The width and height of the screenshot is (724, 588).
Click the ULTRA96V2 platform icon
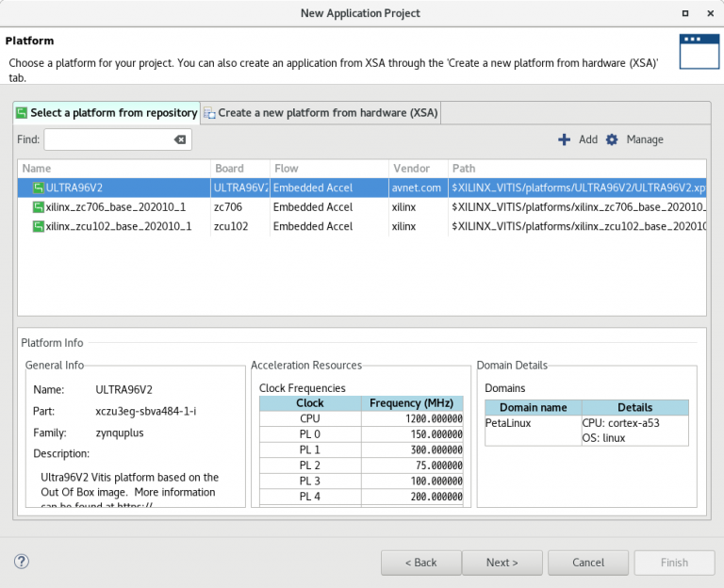click(39, 188)
